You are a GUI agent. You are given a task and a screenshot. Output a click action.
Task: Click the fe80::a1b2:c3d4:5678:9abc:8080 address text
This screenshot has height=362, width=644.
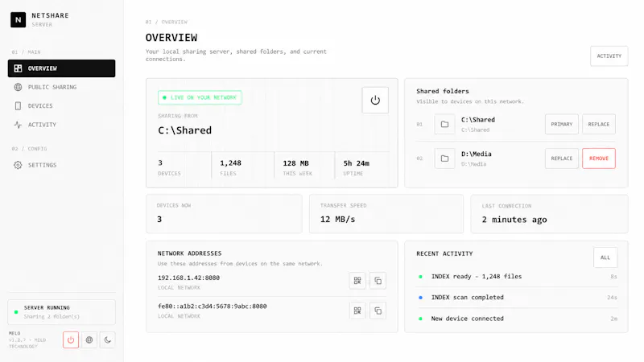click(x=213, y=306)
